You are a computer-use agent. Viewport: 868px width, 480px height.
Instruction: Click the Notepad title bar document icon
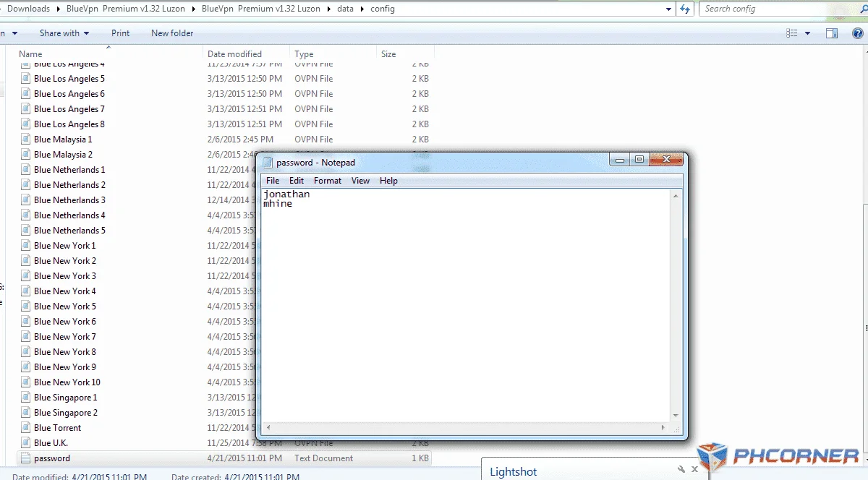pyautogui.click(x=268, y=163)
